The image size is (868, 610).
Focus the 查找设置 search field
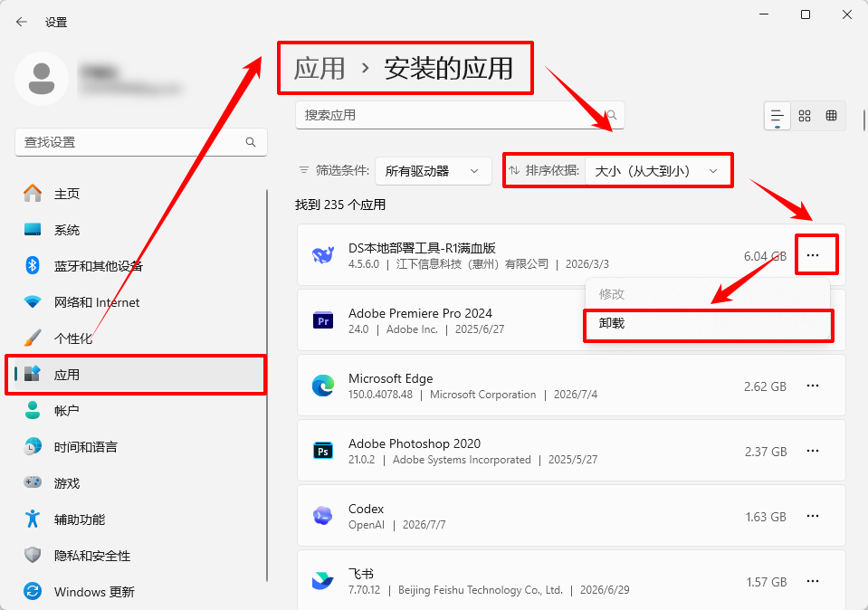click(x=141, y=142)
